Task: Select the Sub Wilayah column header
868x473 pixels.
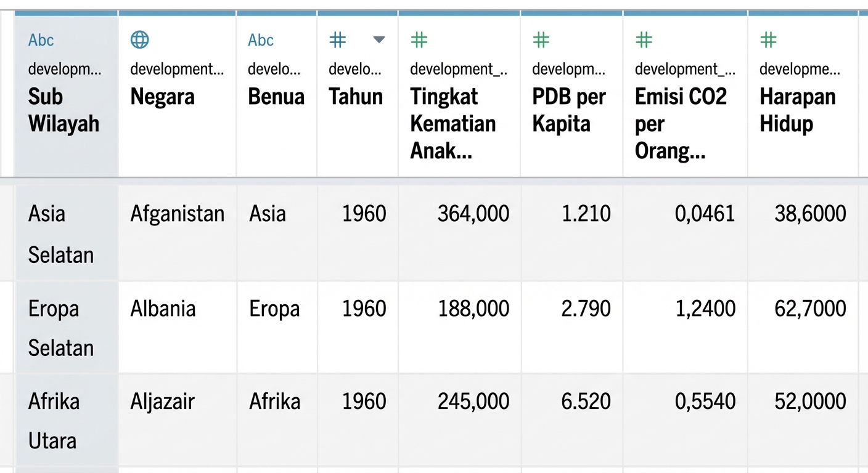Action: click(63, 110)
